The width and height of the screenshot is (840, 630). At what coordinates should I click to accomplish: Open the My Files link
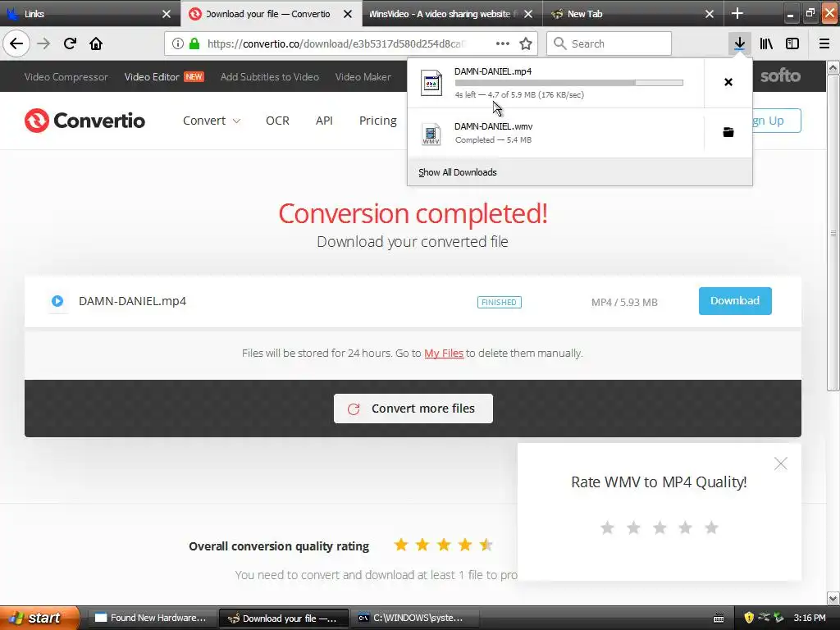click(444, 353)
